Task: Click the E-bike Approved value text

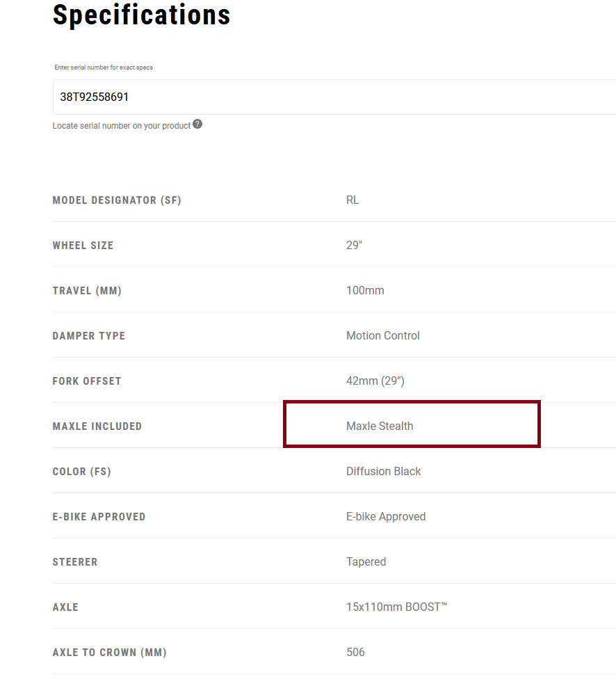Action: pos(386,517)
